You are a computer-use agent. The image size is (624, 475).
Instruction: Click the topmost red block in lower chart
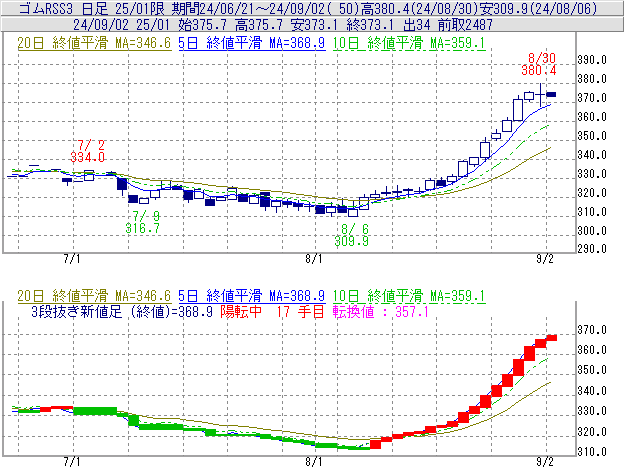click(551, 338)
